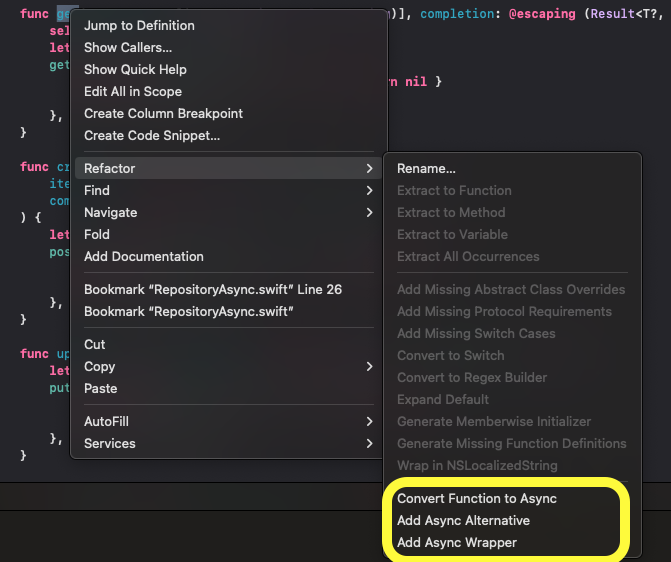
Task: Choose Add Missing Abstract Class Overrides
Action: [x=512, y=289]
